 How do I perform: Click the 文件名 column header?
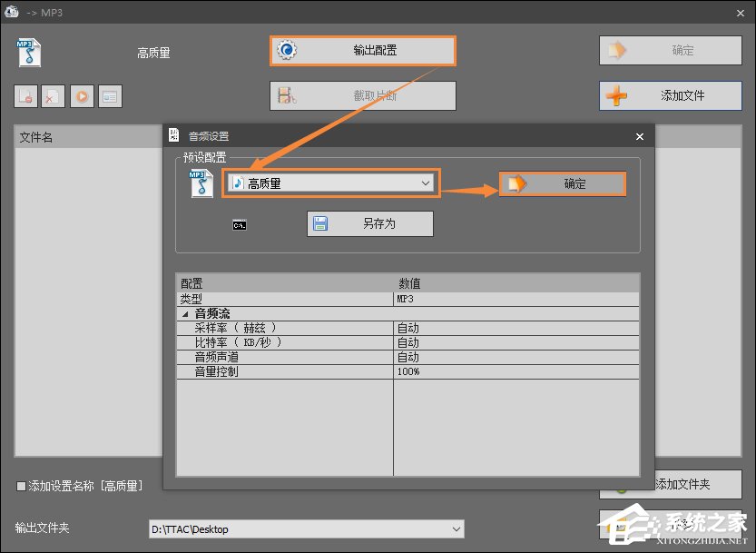(36, 136)
